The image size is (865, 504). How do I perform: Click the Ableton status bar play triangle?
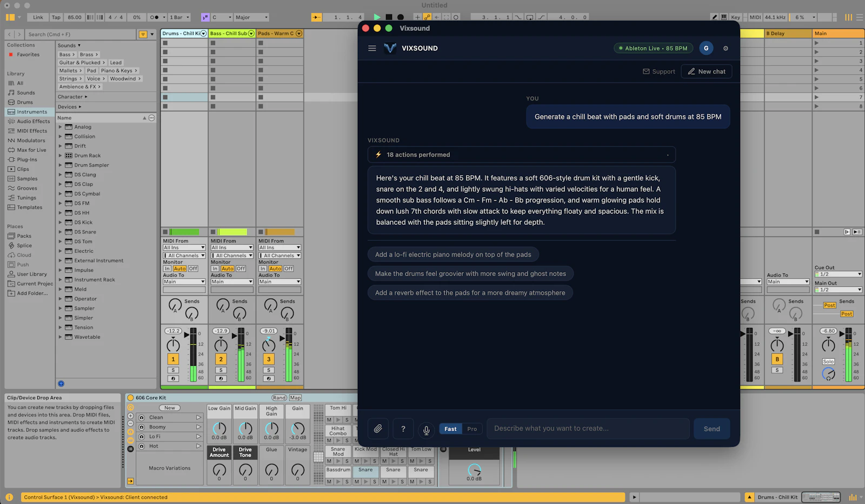[634, 497]
